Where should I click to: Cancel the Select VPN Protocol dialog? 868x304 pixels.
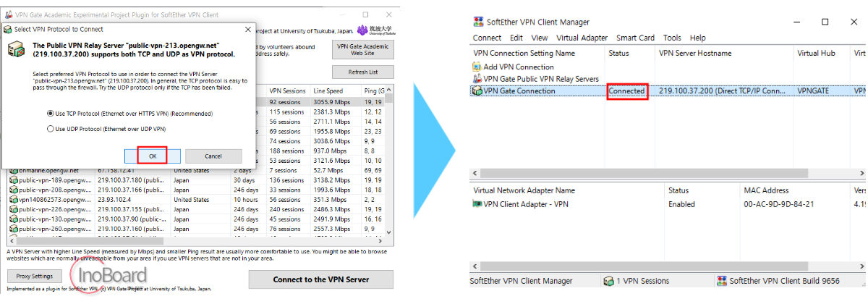(213, 156)
